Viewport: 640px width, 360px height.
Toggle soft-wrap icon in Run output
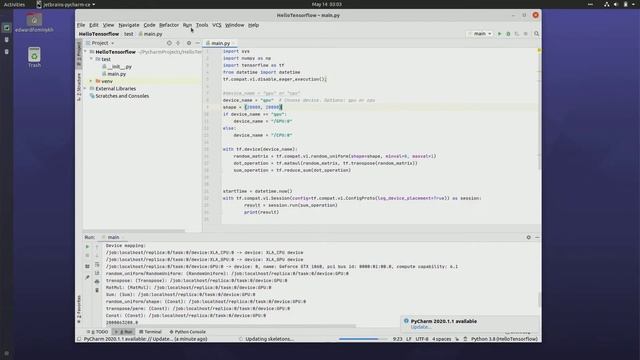pos(97,264)
